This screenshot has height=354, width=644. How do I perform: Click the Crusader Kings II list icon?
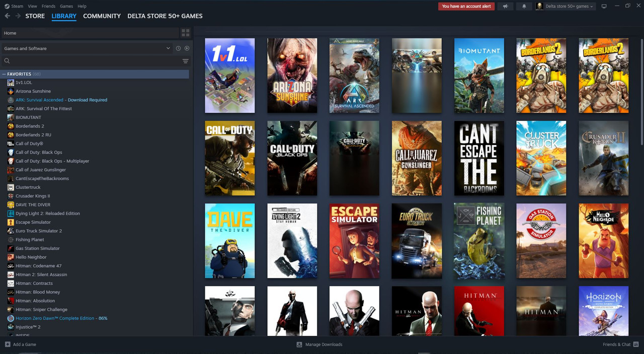(11, 196)
